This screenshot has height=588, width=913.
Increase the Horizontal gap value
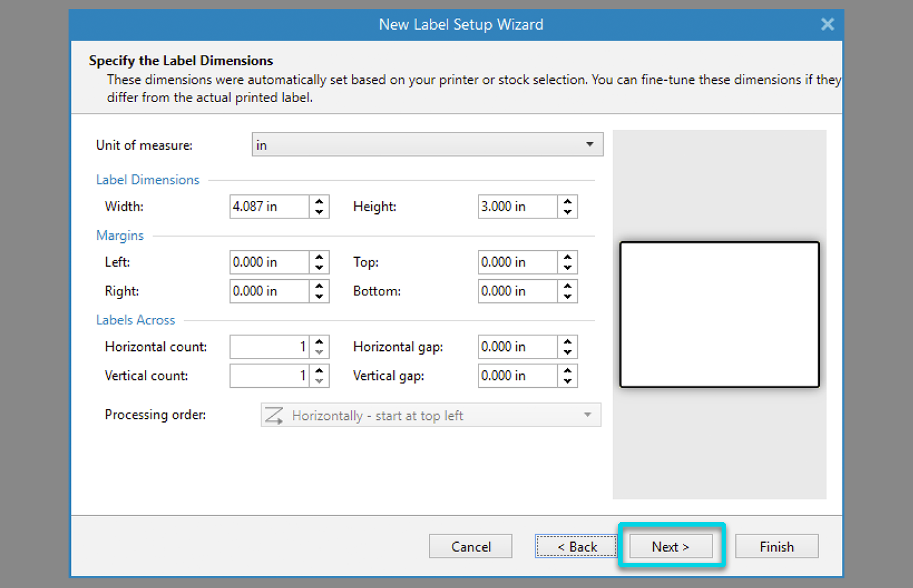tap(567, 342)
